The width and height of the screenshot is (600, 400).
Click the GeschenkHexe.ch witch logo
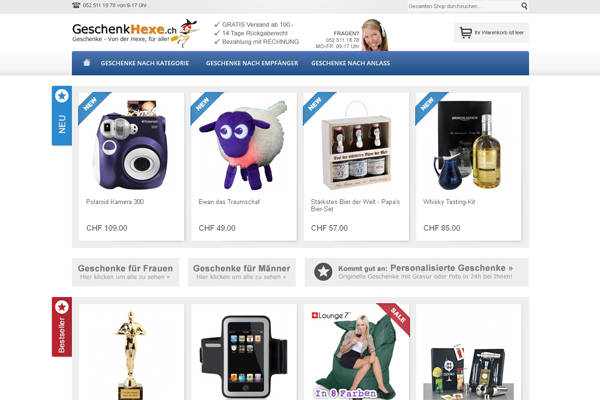135,33
